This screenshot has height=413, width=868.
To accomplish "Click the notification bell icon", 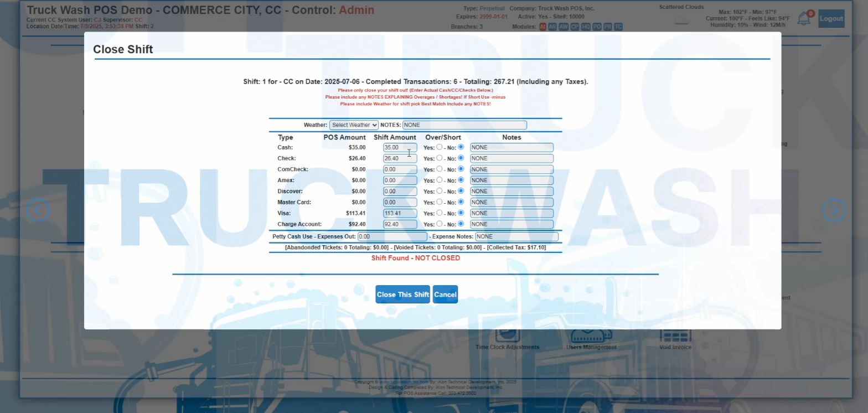I will [803, 19].
